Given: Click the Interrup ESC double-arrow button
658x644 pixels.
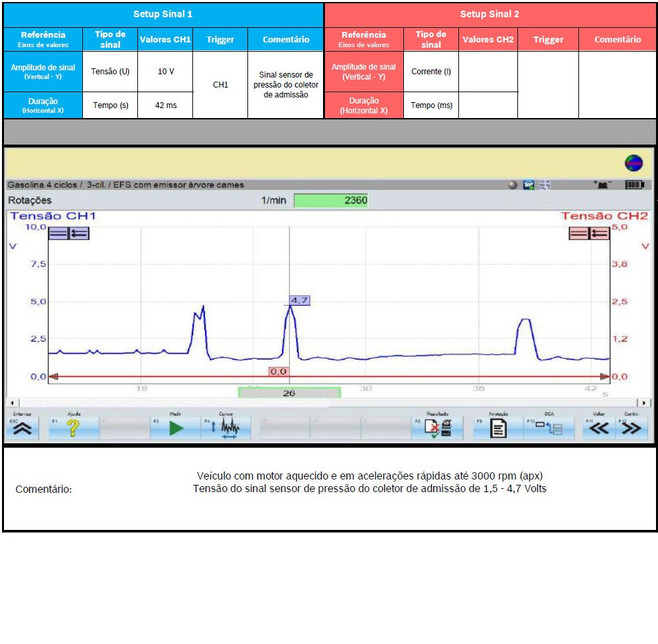Looking at the screenshot, I should point(23,428).
